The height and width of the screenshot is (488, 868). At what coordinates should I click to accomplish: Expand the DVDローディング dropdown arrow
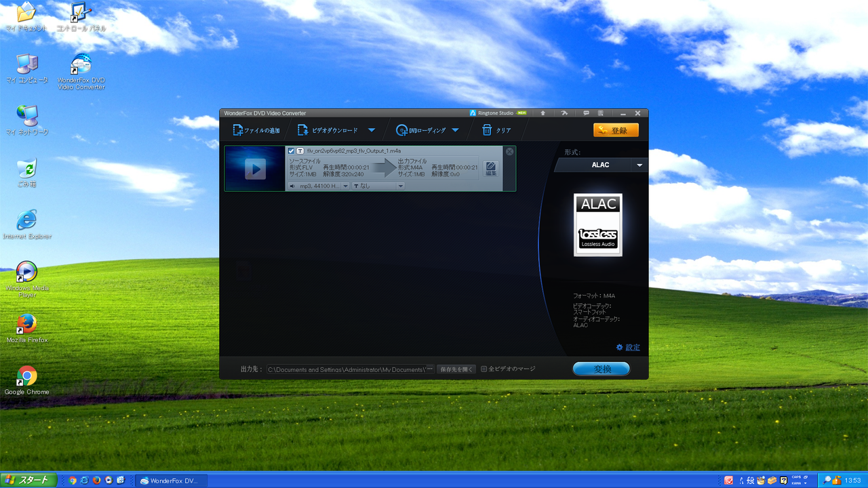455,130
